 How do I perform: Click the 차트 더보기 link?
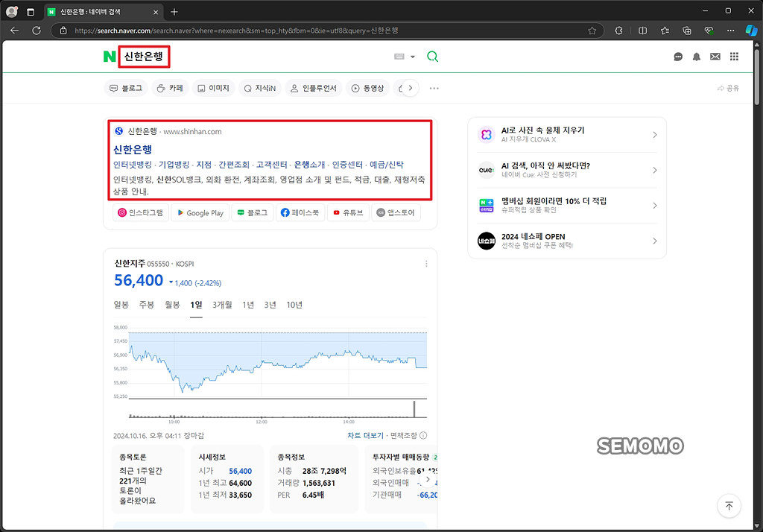365,436
